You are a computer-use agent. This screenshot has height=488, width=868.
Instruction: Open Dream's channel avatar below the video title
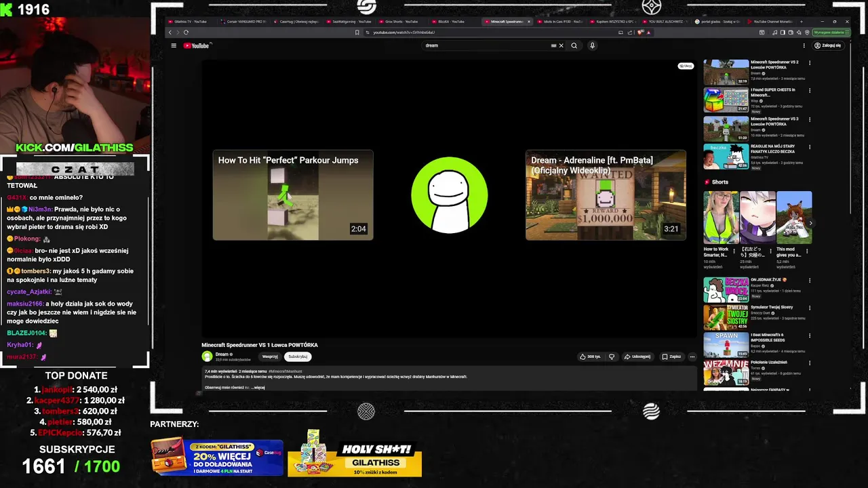pyautogui.click(x=207, y=356)
